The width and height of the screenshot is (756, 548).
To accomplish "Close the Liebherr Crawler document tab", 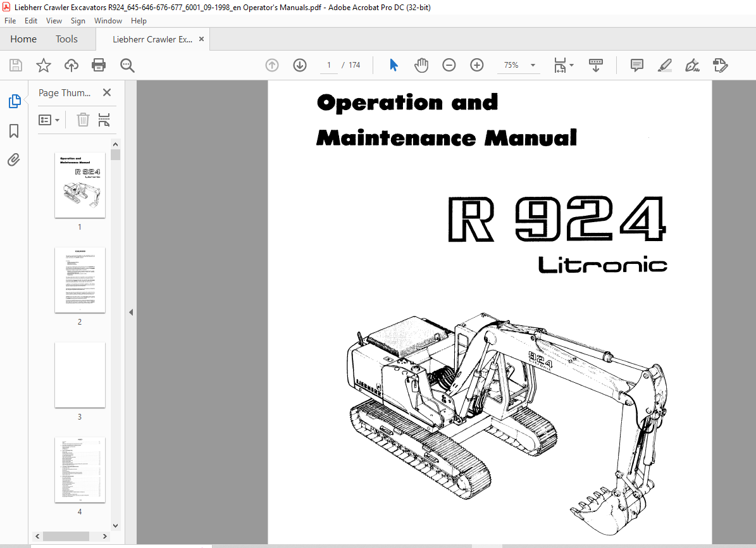I will [x=202, y=39].
